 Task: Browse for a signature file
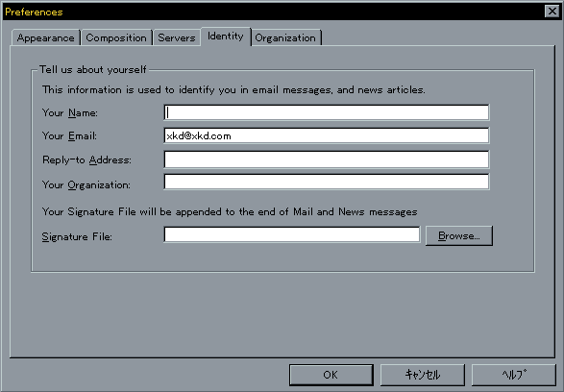tap(459, 236)
